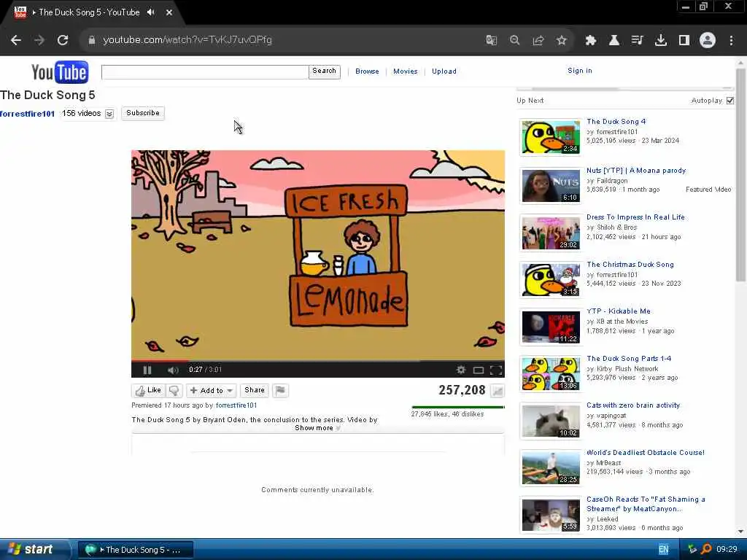Image resolution: width=747 pixels, height=560 pixels.
Task: Open the player settings gear
Action: click(x=461, y=370)
